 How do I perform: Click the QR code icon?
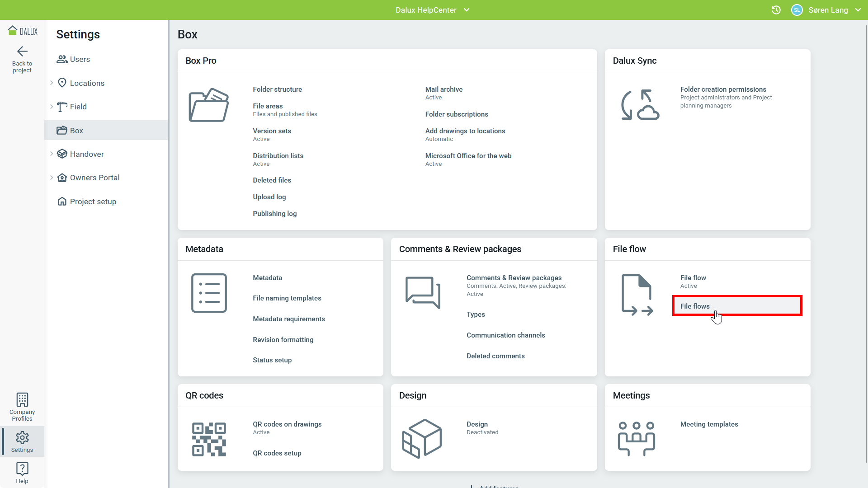[209, 439]
